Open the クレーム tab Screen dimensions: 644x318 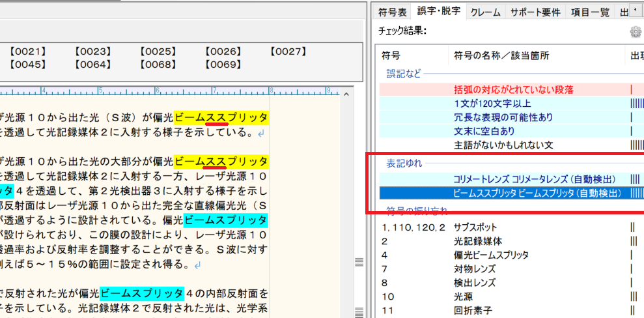coord(485,11)
